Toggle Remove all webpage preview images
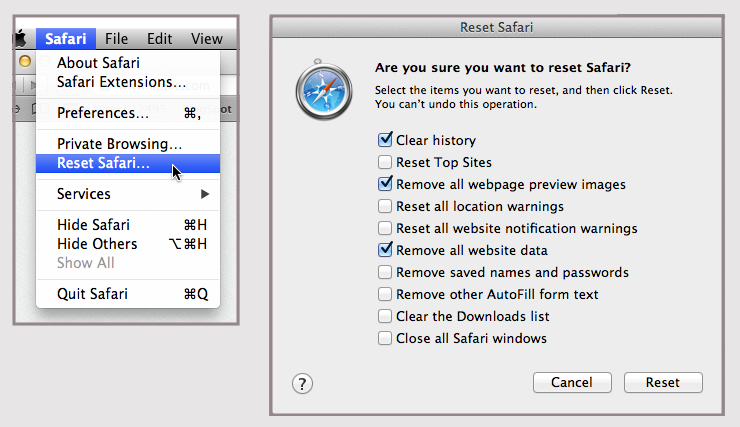Viewport: 740px width, 427px height. [x=385, y=184]
